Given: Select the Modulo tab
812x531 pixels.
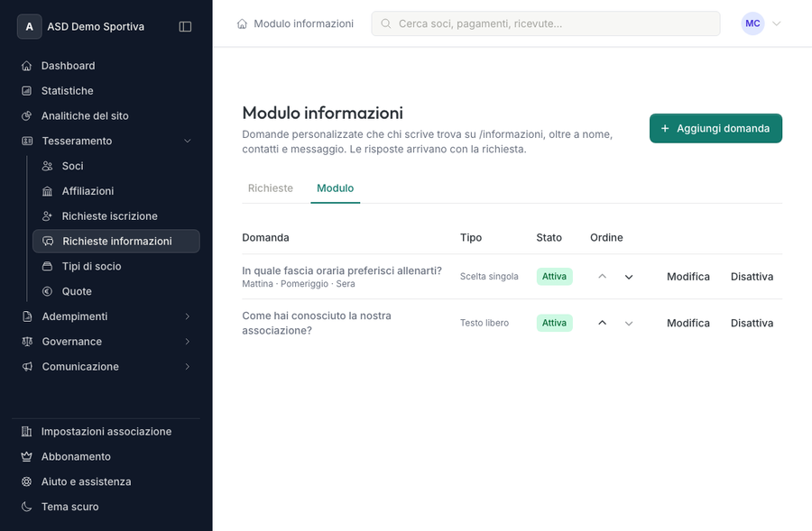Looking at the screenshot, I should tap(335, 188).
